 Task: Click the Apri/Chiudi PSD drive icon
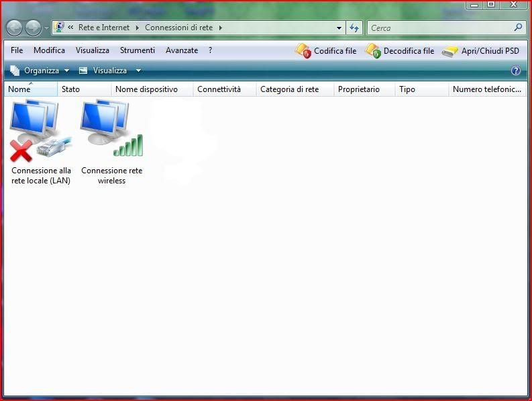(x=450, y=52)
